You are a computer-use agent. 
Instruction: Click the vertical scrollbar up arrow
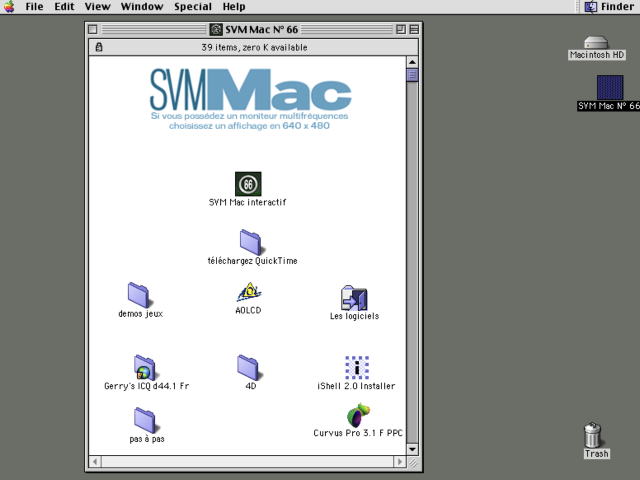[x=412, y=62]
